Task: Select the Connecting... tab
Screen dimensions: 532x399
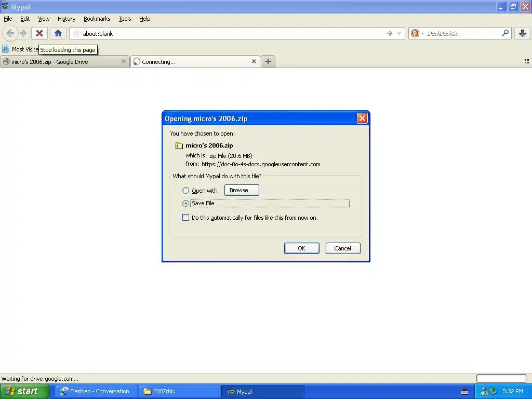Action: (195, 61)
